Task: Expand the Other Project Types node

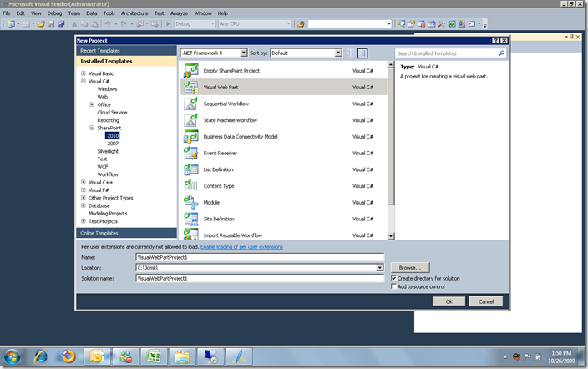Action: 84,198
